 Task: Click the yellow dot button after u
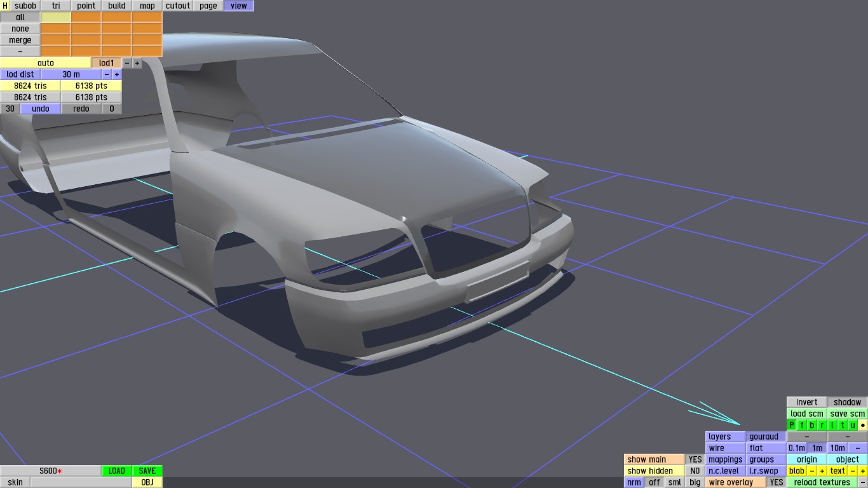[863, 425]
